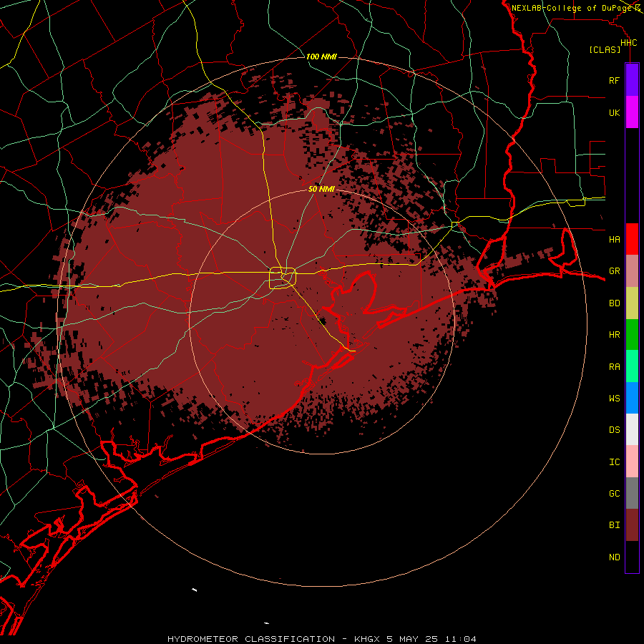Click the RF purple legend swatch
The image size is (644, 644).
click(632, 80)
